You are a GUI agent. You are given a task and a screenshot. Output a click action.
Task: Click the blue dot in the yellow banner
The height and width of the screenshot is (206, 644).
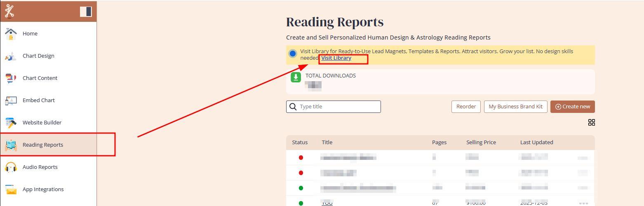pyautogui.click(x=293, y=54)
